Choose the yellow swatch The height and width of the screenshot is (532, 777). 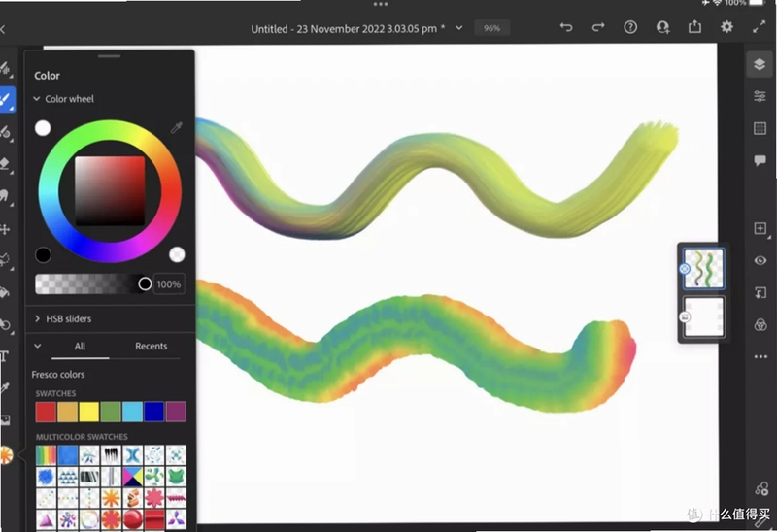coord(89,413)
